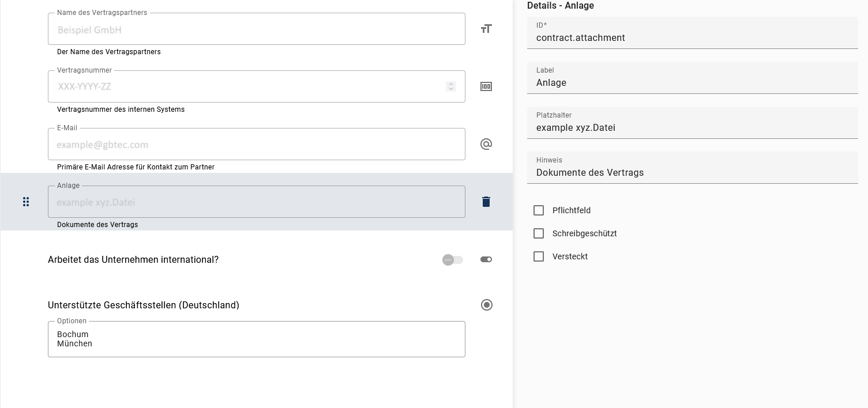
Task: Tick the Versteckt checkbox
Action: 539,256
